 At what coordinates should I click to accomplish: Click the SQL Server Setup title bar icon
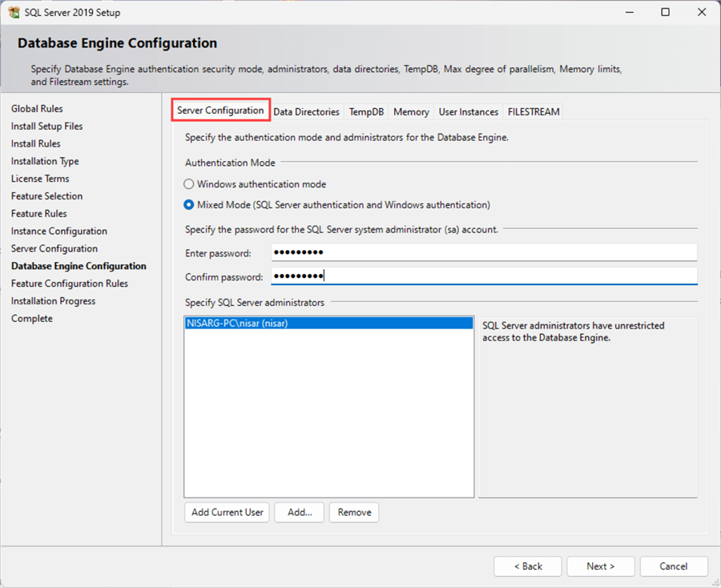(14, 12)
